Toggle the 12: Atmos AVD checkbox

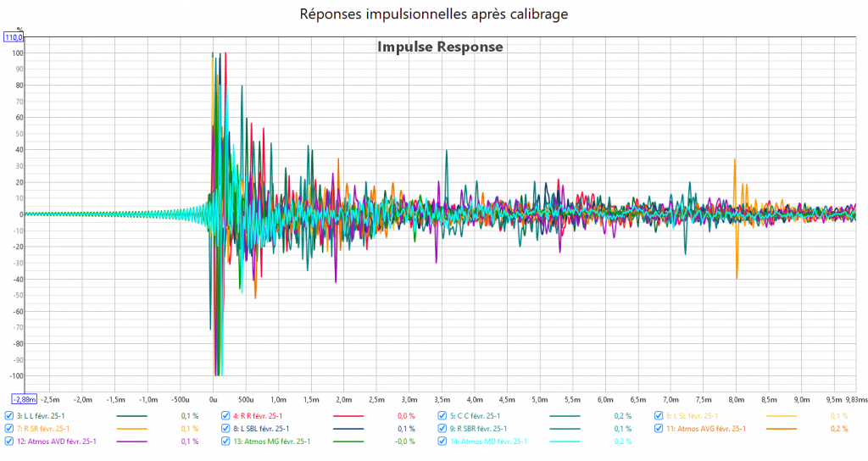pyautogui.click(x=9, y=442)
